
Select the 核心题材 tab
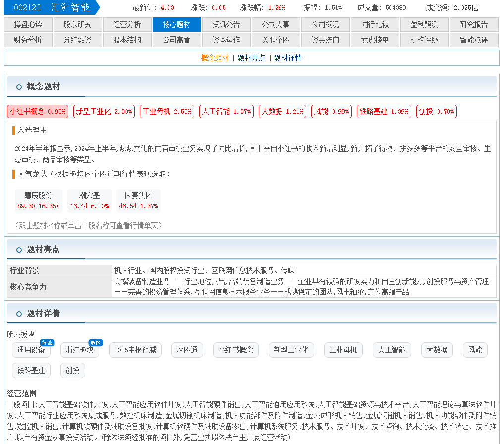pos(177,25)
